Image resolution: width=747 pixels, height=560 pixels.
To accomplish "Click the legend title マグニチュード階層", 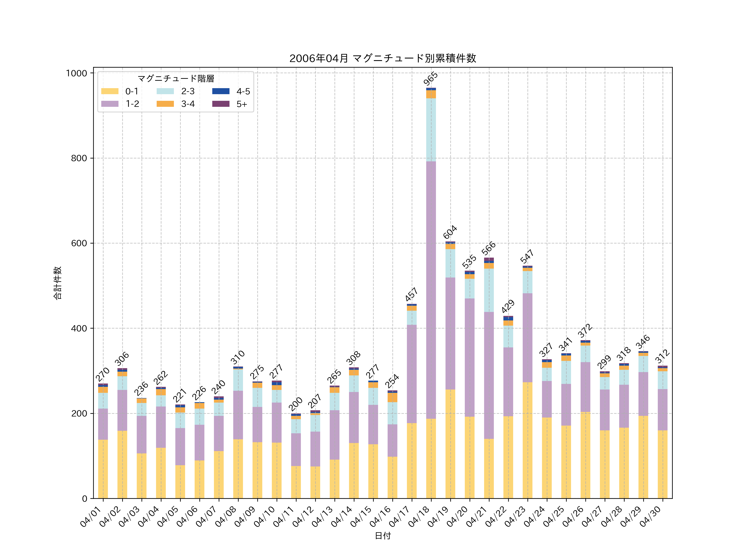I will click(176, 79).
